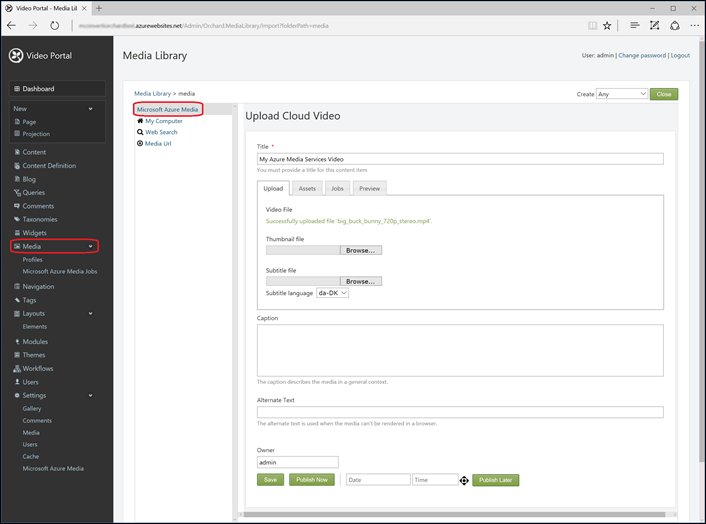Click the Settings gear icon
Viewport: 706px width, 524px height.
pos(17,395)
